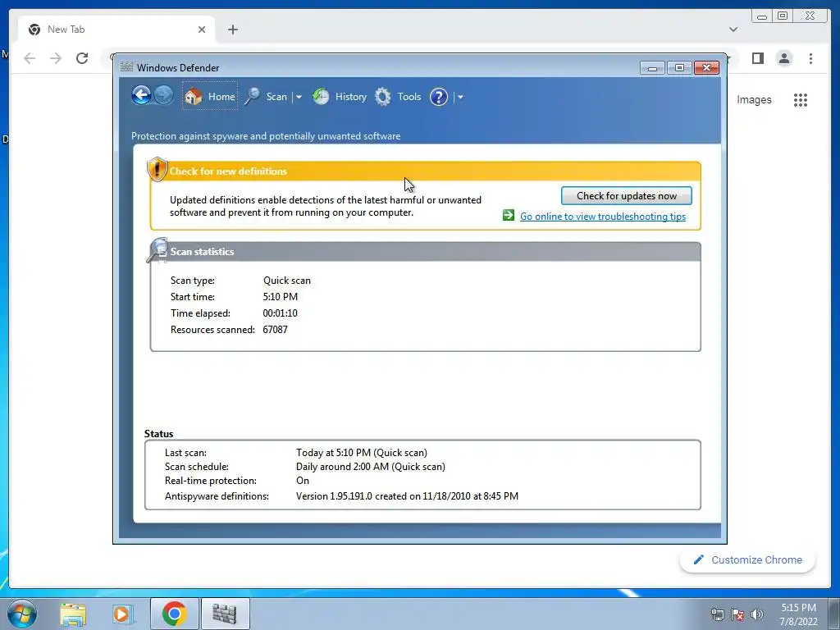
Task: Minimize the Windows Defender window
Action: coord(652,68)
